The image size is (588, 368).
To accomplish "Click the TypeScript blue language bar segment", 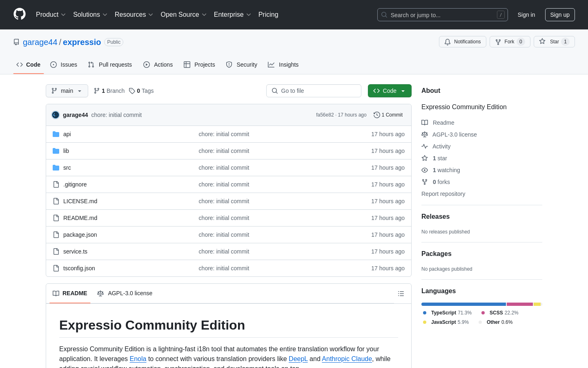I will [463, 304].
